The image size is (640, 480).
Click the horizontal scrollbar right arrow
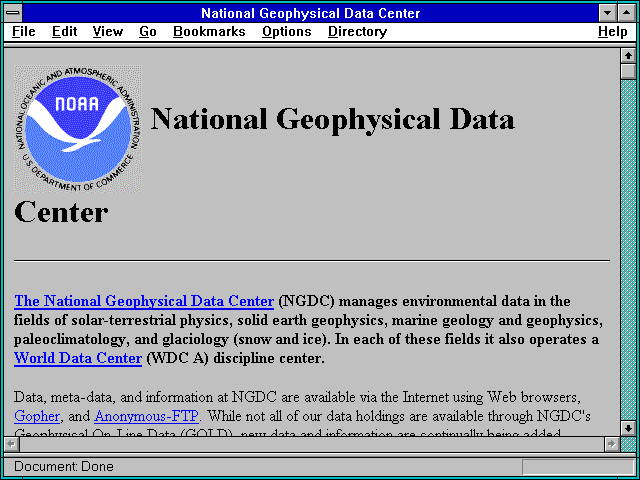pyautogui.click(x=611, y=444)
